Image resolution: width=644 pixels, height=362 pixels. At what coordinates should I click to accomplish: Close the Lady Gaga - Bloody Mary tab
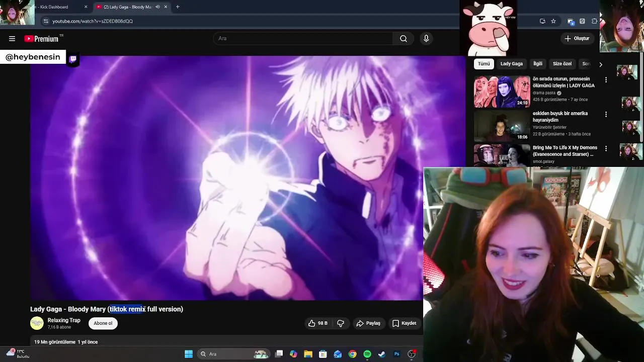[x=166, y=7]
